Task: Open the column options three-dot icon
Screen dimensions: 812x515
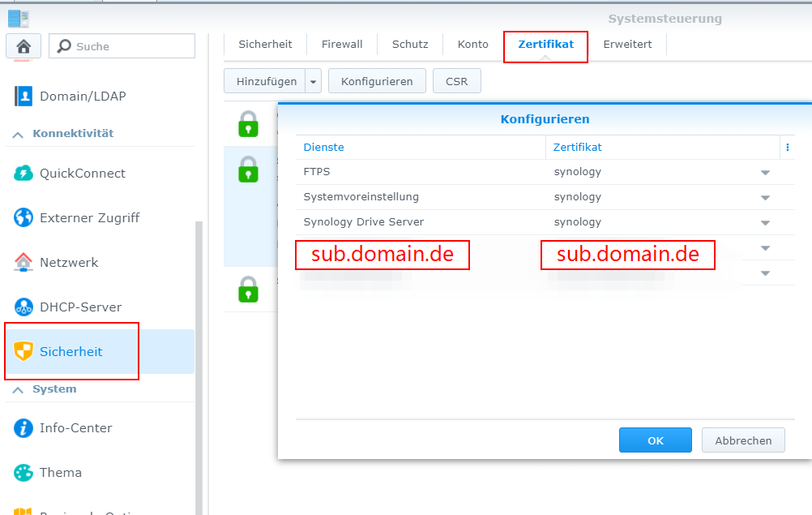Action: click(788, 147)
